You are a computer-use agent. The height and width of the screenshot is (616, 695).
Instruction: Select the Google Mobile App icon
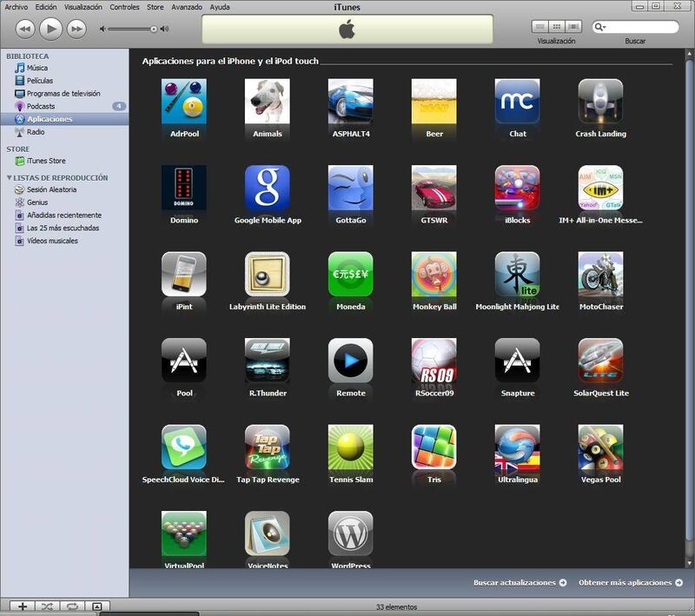(x=268, y=188)
